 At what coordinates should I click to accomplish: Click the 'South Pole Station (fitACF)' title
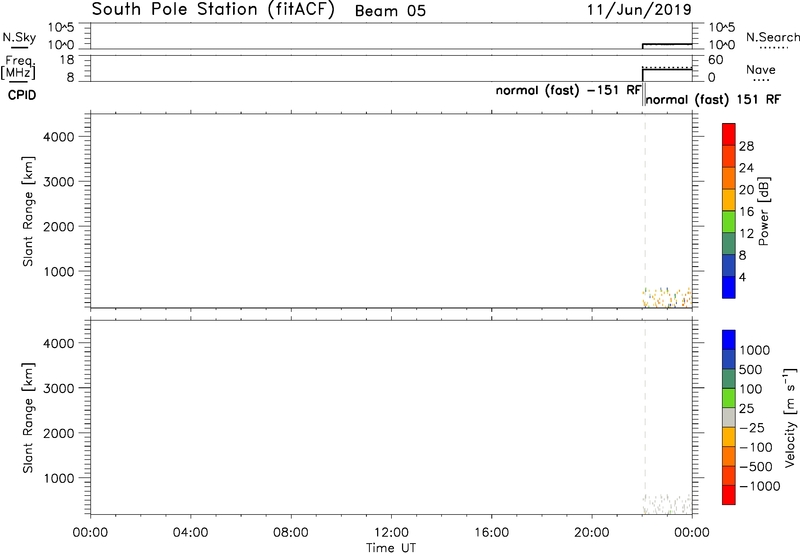[x=213, y=10]
